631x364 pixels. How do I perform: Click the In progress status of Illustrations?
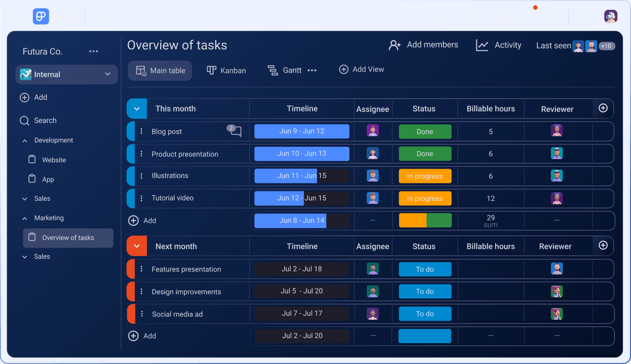tap(424, 176)
